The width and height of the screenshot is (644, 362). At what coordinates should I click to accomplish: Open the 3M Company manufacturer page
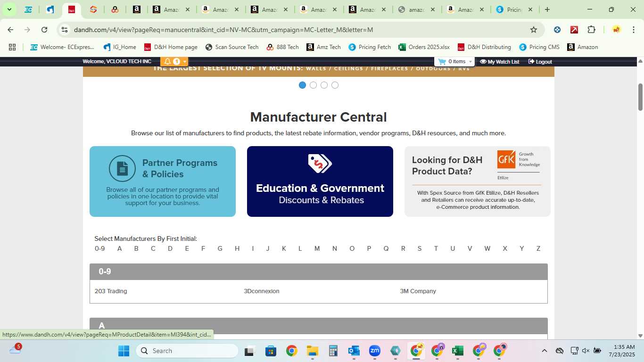(x=418, y=291)
